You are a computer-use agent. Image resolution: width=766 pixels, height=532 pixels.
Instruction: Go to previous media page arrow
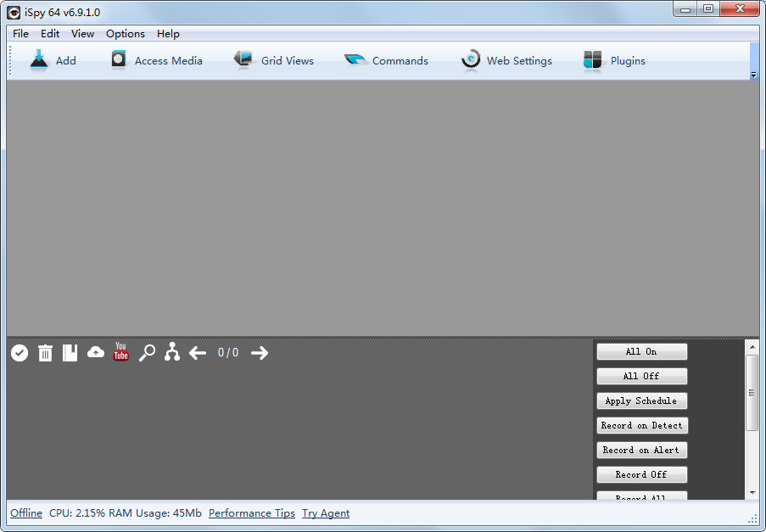point(198,353)
